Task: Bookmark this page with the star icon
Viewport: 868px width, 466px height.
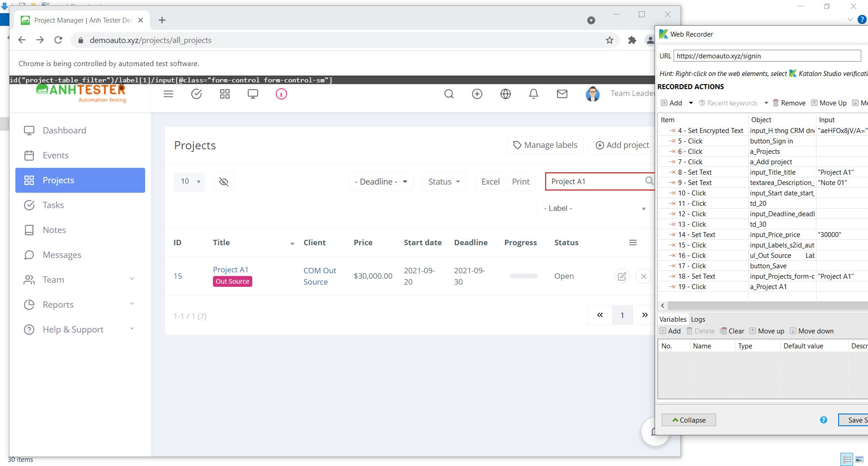Action: pyautogui.click(x=609, y=40)
